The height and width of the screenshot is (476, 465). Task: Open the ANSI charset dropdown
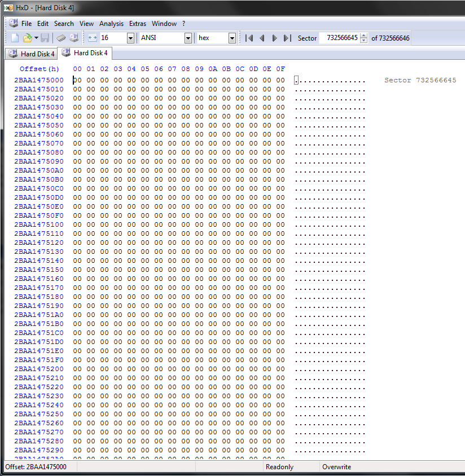coord(188,38)
